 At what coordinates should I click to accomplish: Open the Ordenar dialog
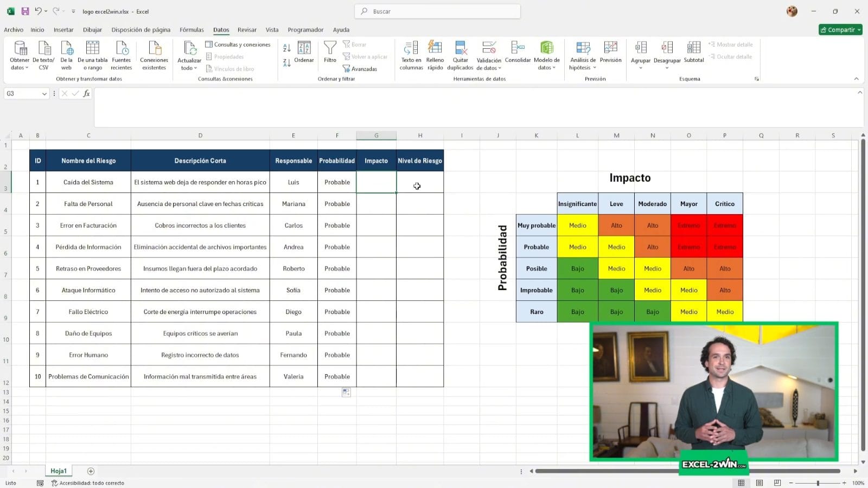[x=304, y=52]
